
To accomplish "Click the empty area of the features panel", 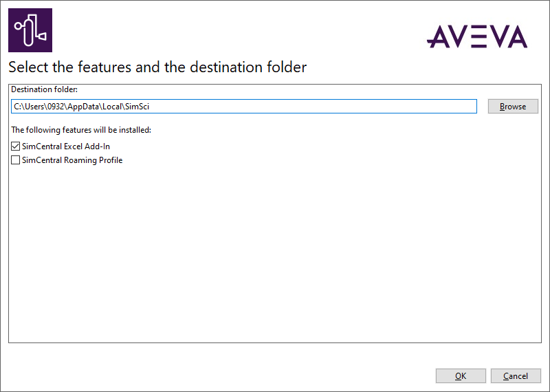I will pos(275,252).
